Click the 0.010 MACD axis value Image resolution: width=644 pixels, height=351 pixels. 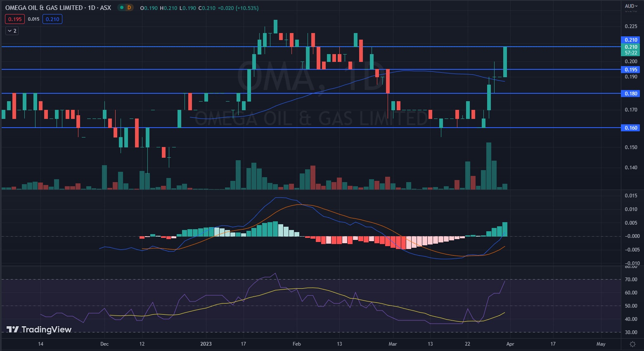tap(631, 209)
